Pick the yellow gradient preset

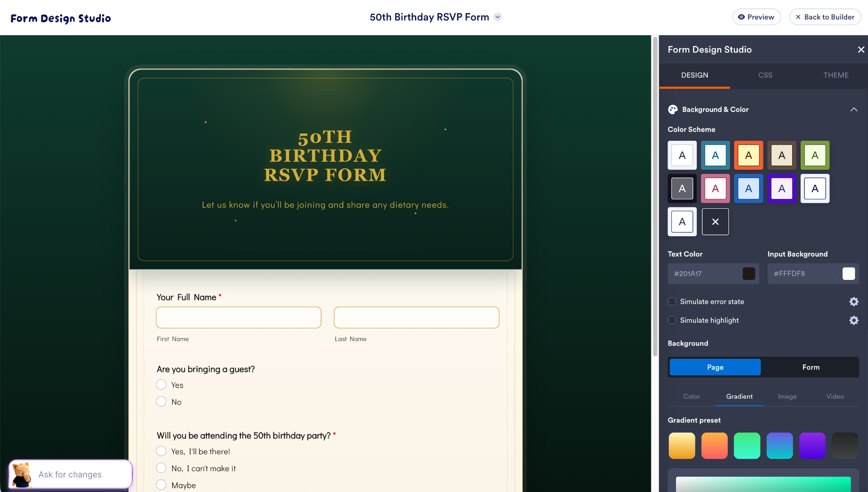point(682,446)
